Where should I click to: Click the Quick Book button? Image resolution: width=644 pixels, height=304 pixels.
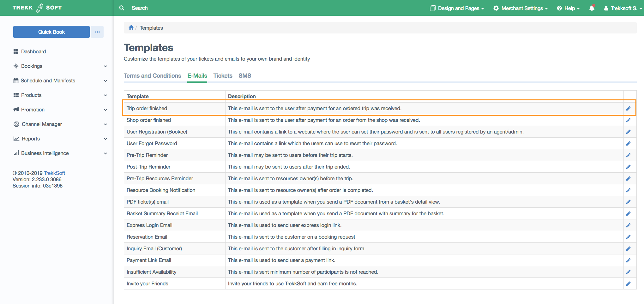click(51, 32)
